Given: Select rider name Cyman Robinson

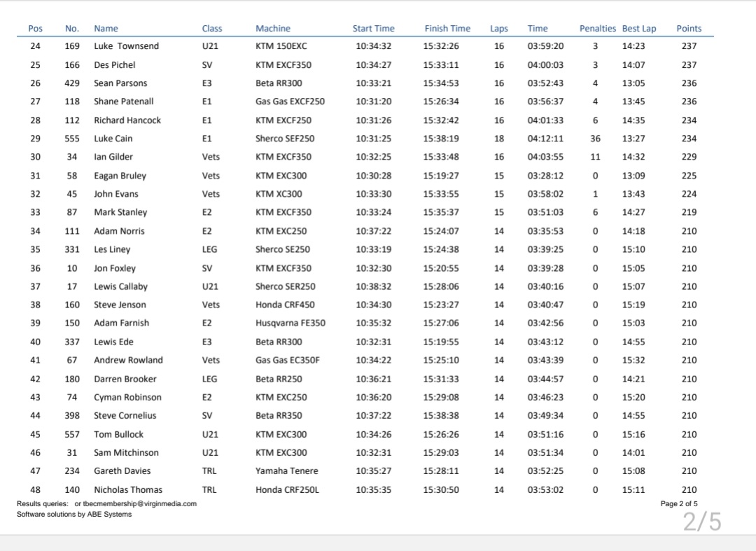Looking at the screenshot, I should [x=127, y=397].
